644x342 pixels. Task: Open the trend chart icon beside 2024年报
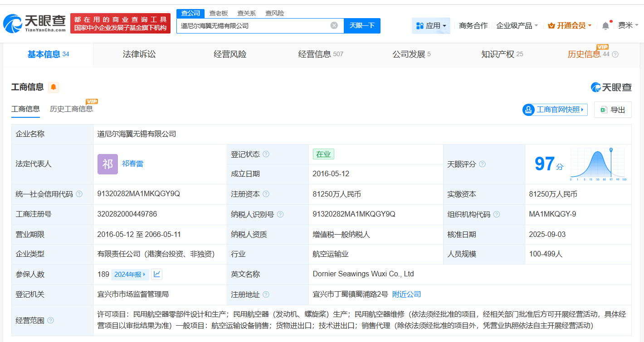tap(156, 274)
